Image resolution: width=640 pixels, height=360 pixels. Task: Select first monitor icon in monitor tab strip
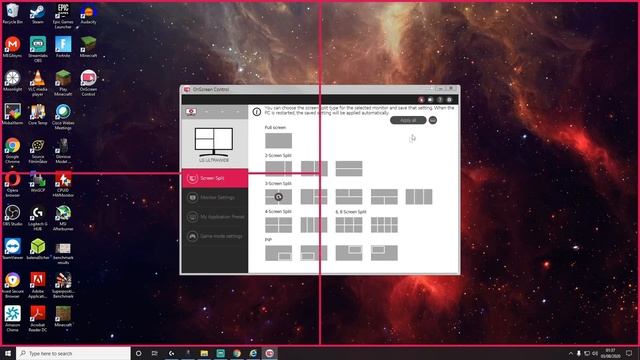(191, 111)
